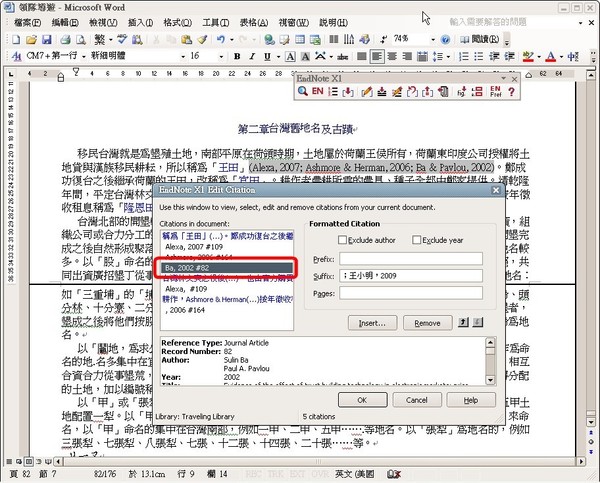
Task: Apply strikethrough formatting
Action: [342, 57]
